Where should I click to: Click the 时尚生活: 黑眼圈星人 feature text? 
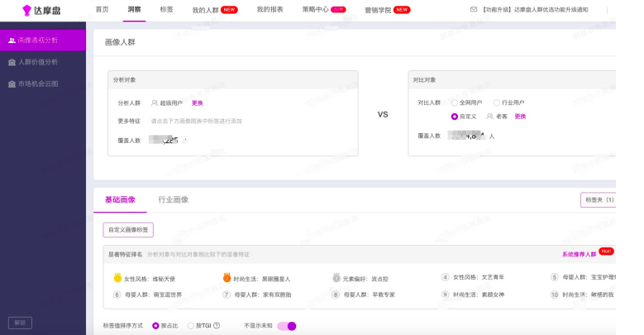[x=261, y=279]
